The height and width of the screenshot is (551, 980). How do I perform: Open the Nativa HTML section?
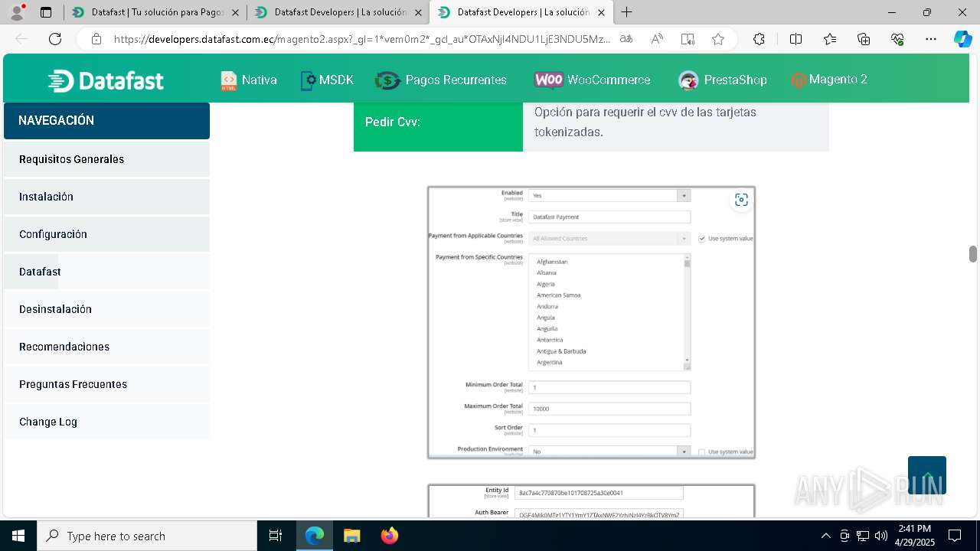pyautogui.click(x=249, y=80)
